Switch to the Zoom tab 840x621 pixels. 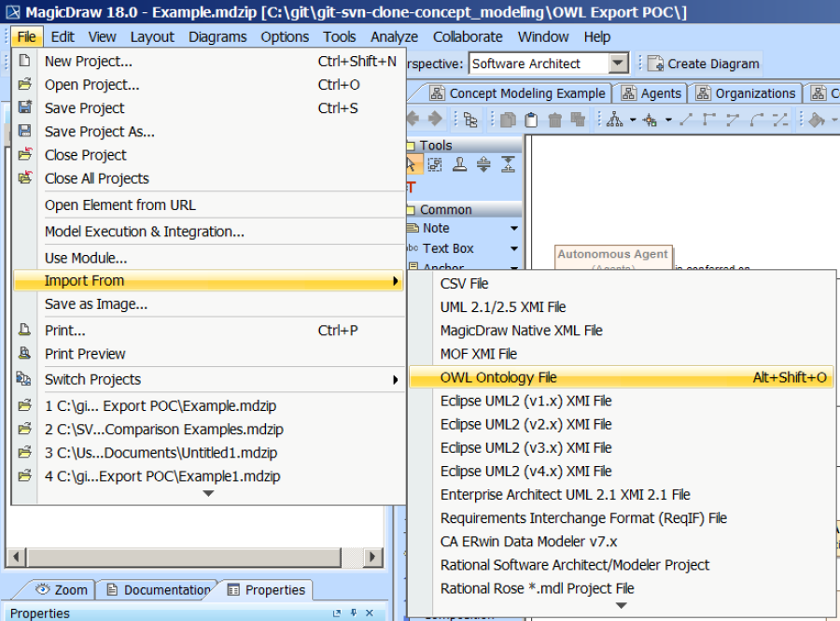coord(61,590)
